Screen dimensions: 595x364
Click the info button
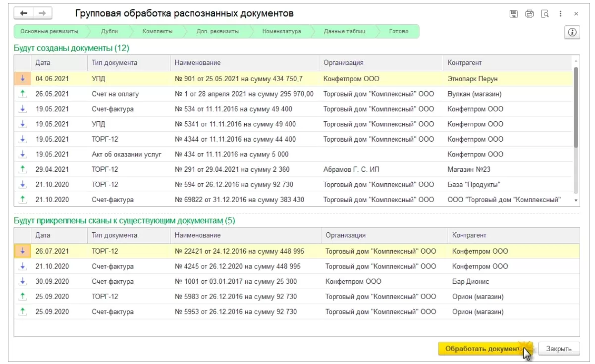coord(572,32)
